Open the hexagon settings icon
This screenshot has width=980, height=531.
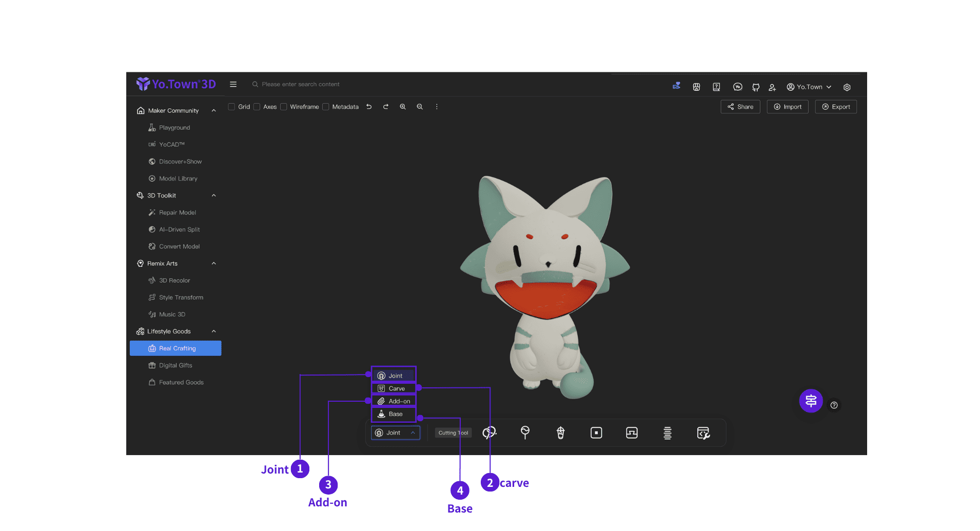click(847, 88)
